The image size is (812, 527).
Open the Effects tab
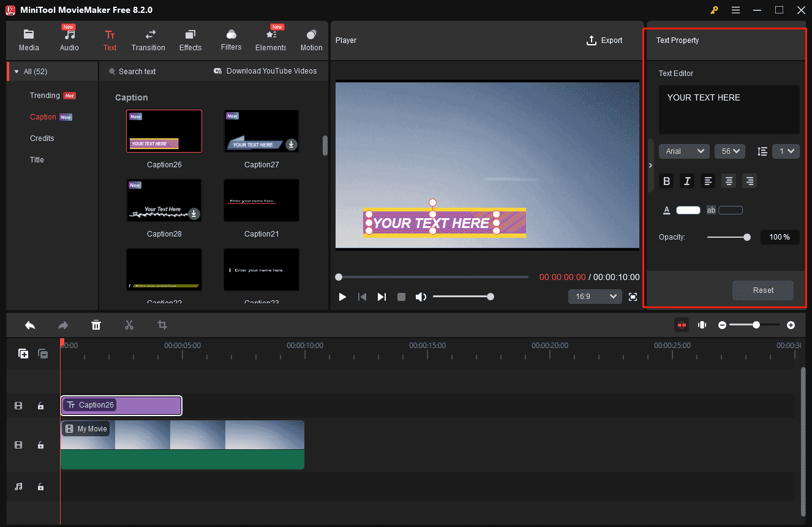pos(190,40)
